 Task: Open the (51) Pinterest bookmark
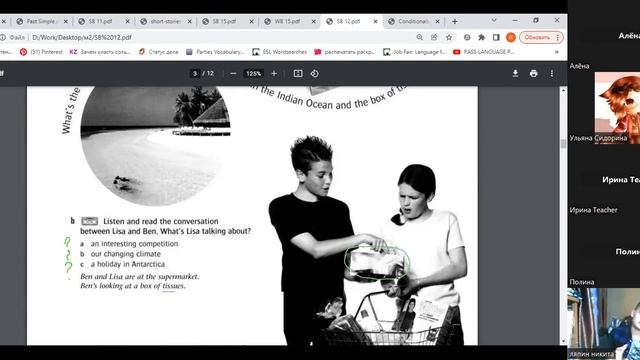(41, 52)
